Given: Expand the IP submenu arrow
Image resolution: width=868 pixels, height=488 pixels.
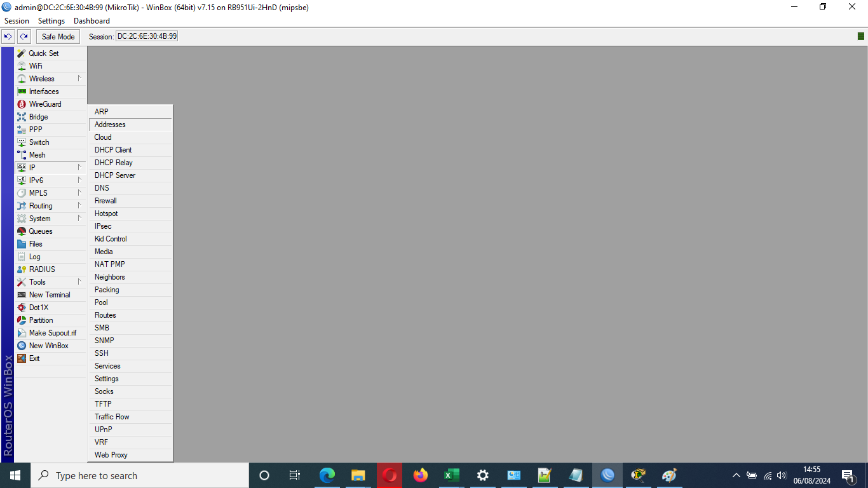Looking at the screenshot, I should (79, 168).
